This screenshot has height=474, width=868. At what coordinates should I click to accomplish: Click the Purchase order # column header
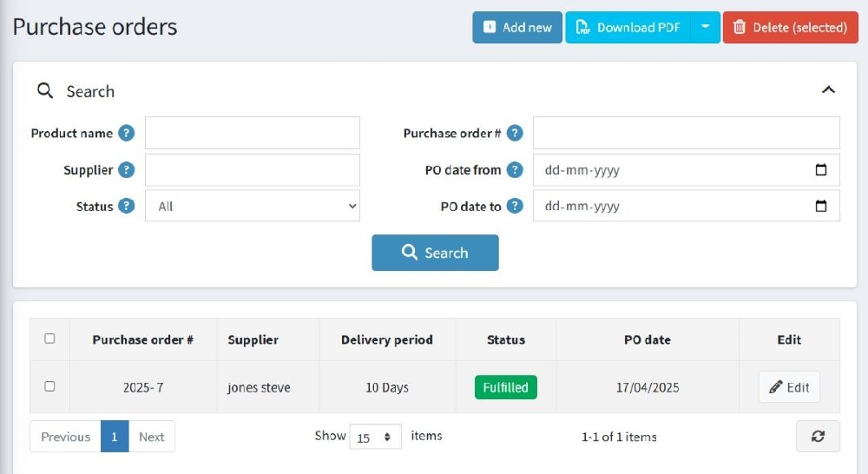point(143,340)
